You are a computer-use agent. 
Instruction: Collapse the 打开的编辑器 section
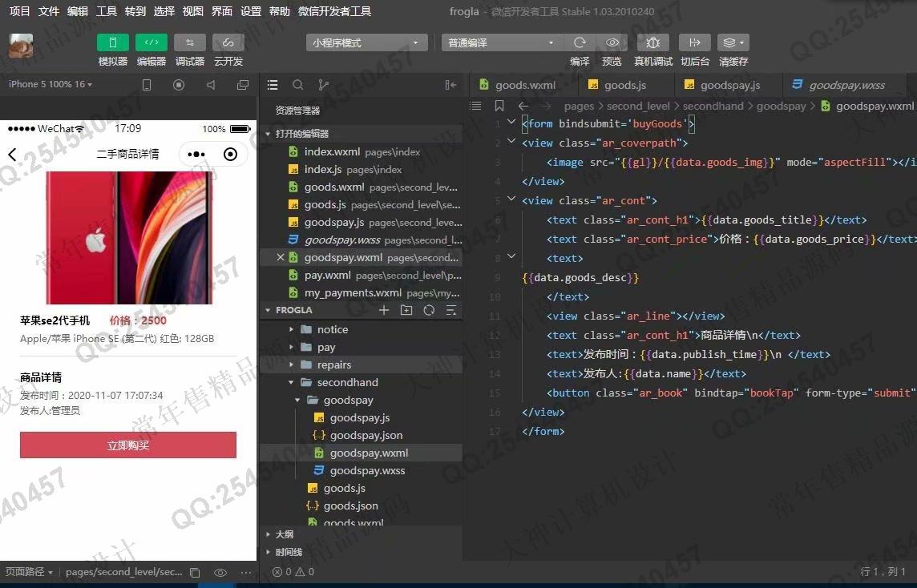tap(267, 134)
